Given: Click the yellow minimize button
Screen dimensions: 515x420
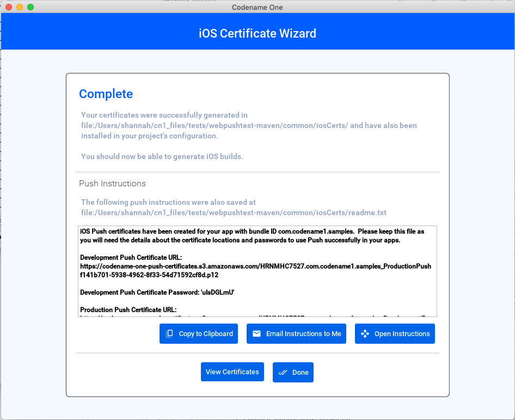Looking at the screenshot, I should [20, 7].
